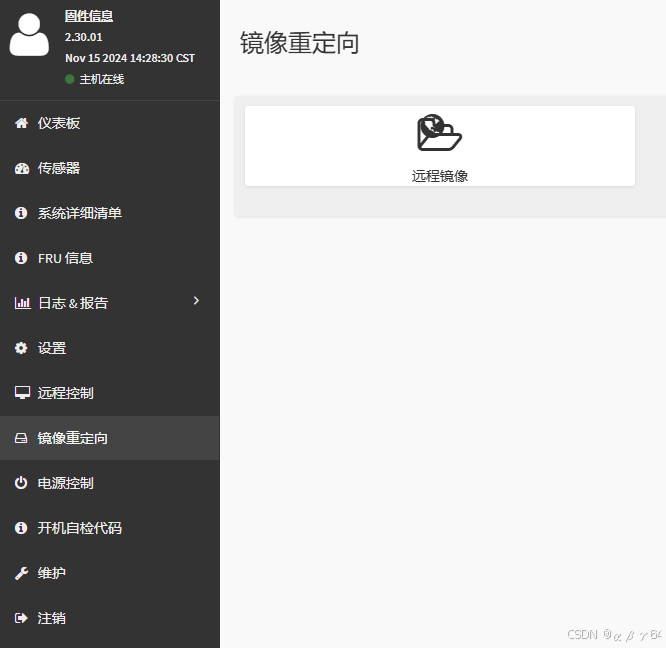Click the 注销 logout icon

pos(21,618)
